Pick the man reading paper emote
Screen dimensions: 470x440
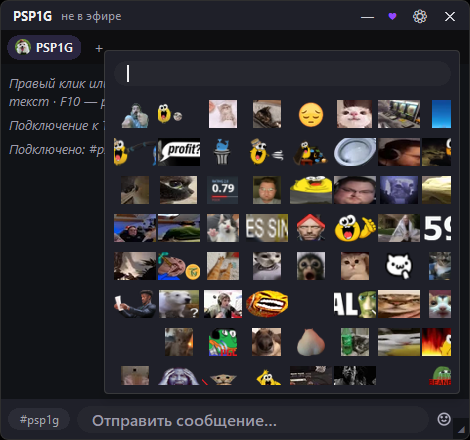[135, 304]
